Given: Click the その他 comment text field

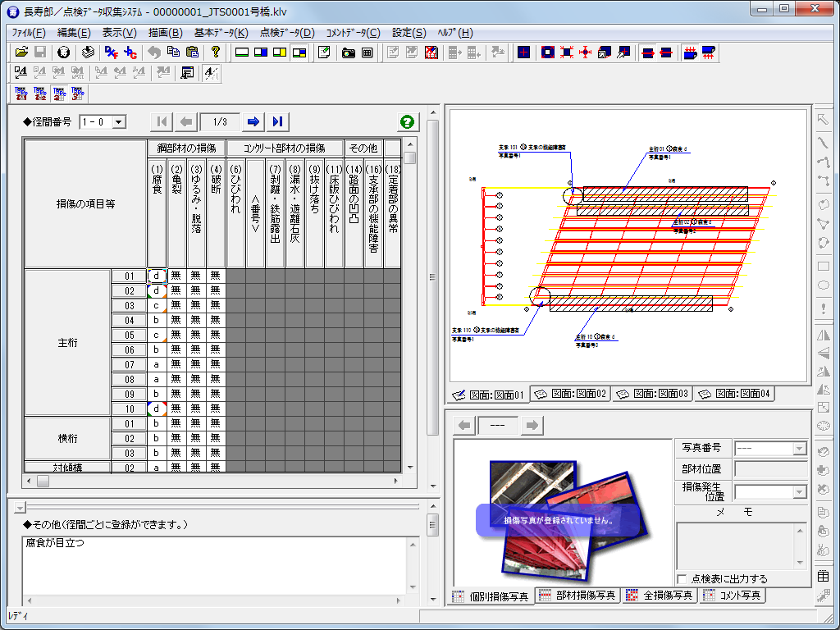Looking at the screenshot, I should pyautogui.click(x=213, y=568).
